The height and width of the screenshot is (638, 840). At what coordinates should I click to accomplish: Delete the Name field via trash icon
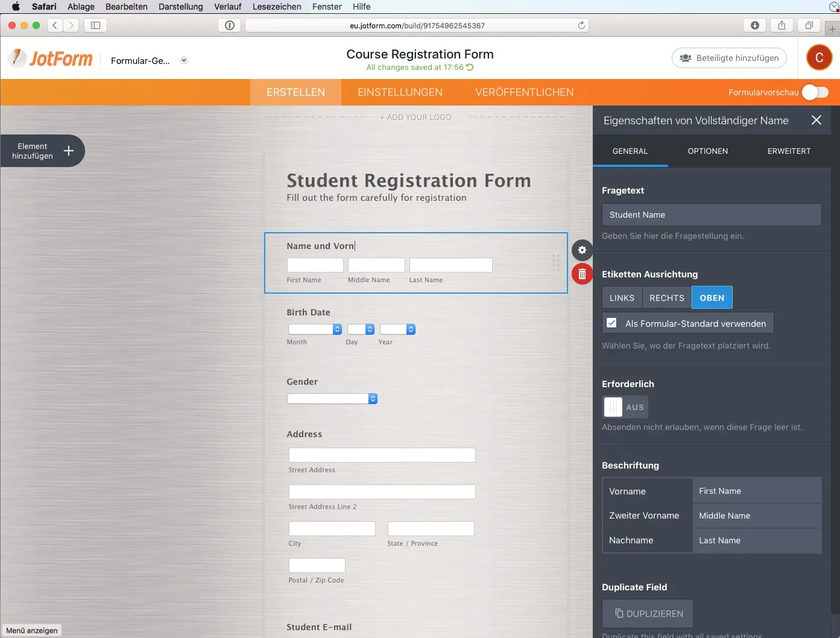(x=581, y=273)
